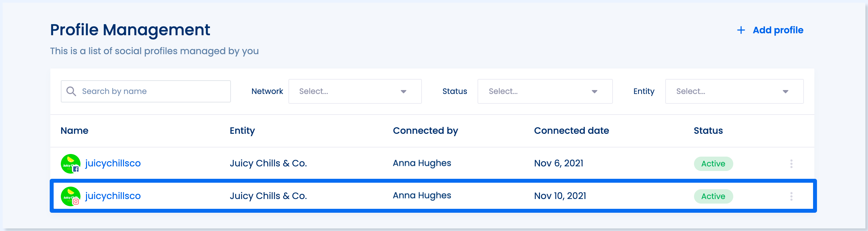Image resolution: width=868 pixels, height=231 pixels.
Task: Open three-dot menu for Nov 10 profile
Action: [x=791, y=196]
